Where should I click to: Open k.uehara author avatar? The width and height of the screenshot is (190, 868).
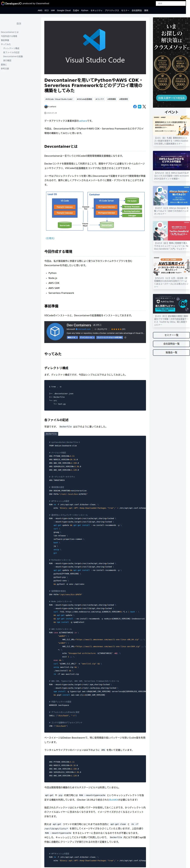[x=46, y=106]
